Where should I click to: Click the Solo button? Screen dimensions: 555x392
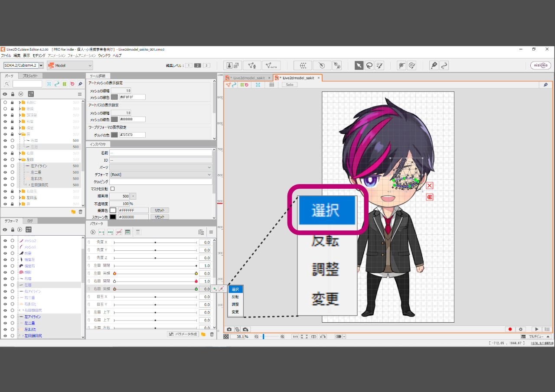[x=290, y=84]
